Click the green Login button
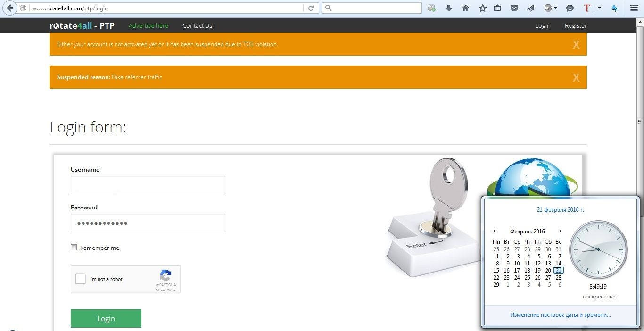644x331 pixels. [106, 318]
